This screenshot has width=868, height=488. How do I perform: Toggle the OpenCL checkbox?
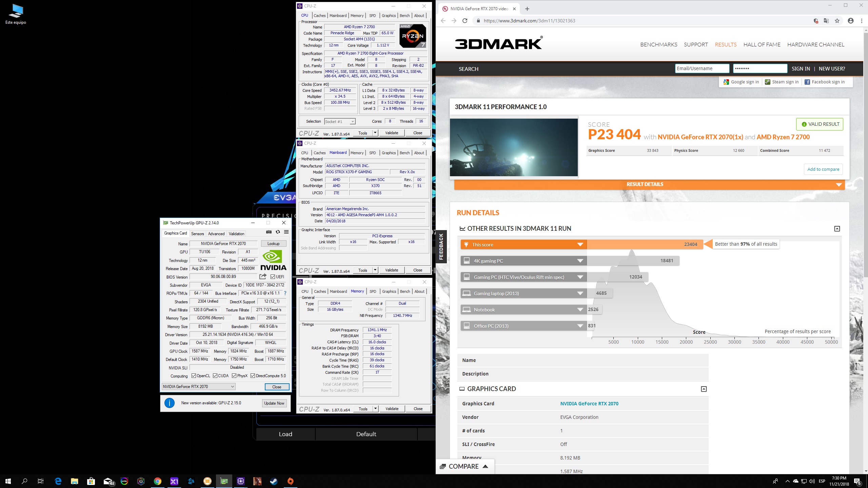[194, 375]
